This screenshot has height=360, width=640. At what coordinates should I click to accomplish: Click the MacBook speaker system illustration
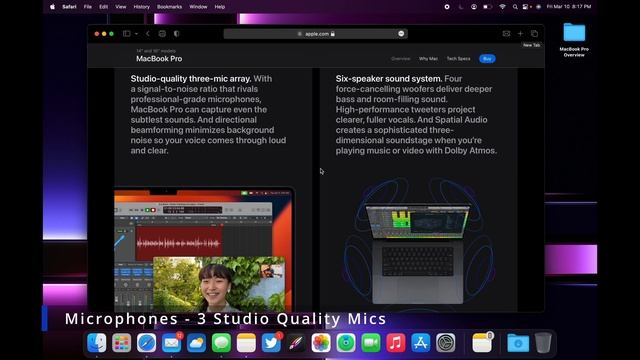pyautogui.click(x=418, y=245)
